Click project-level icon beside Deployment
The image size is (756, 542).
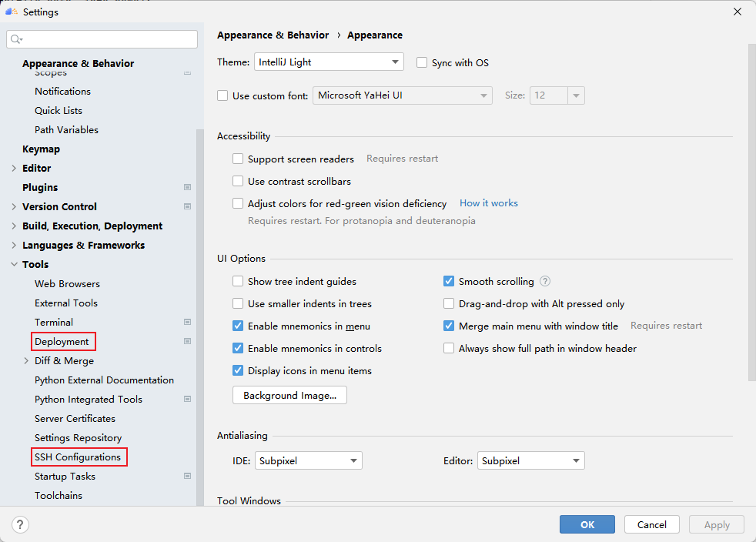[187, 341]
